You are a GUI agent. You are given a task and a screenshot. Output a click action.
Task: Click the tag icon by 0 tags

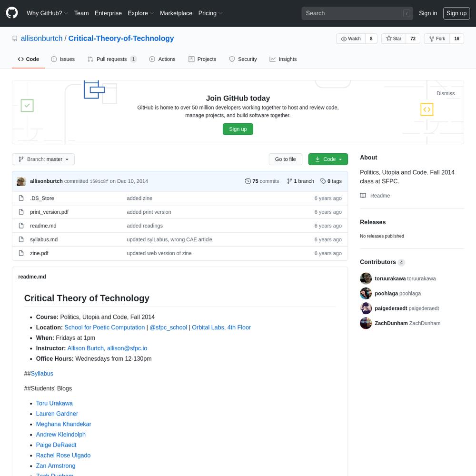323,181
